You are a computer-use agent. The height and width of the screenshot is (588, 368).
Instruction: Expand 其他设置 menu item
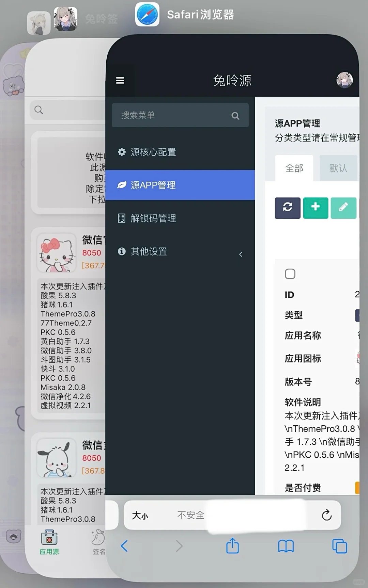180,251
